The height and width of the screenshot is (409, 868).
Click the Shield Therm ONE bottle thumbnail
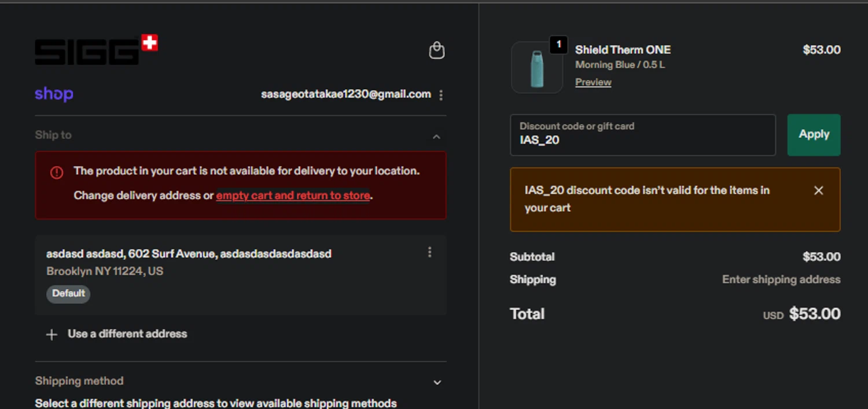tap(537, 68)
